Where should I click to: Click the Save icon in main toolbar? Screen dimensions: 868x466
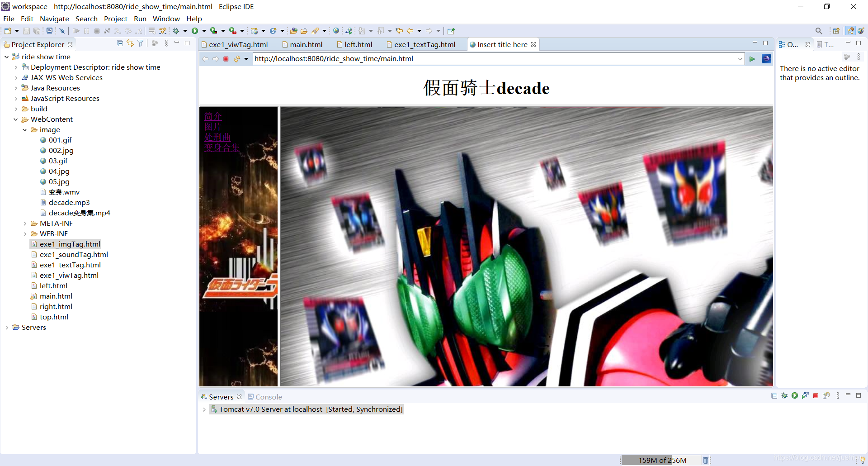[26, 31]
